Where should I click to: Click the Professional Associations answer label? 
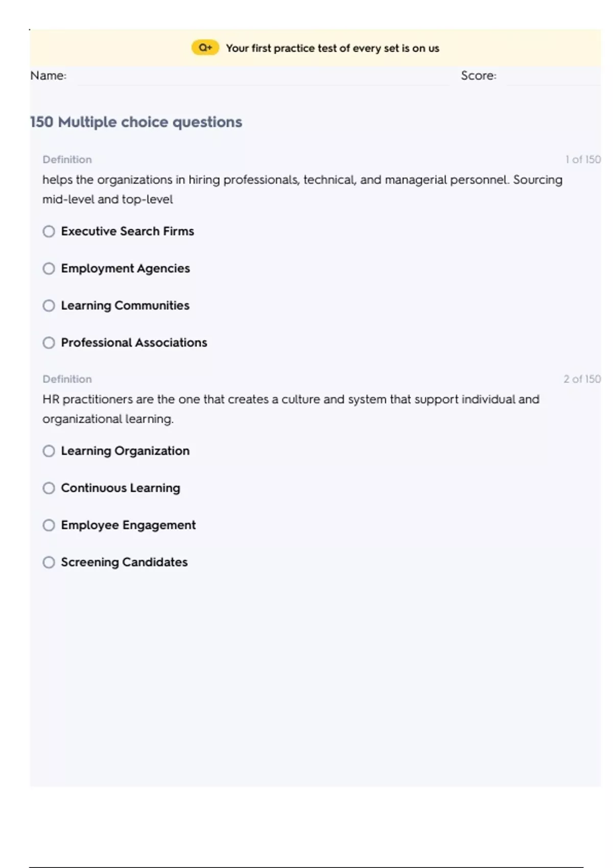coord(134,343)
